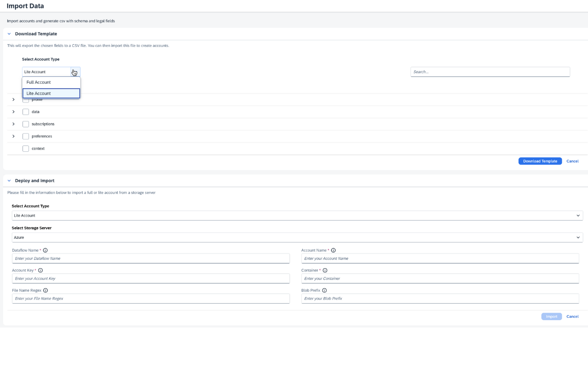
Task: Expand the preferences tree row
Action: [13, 136]
